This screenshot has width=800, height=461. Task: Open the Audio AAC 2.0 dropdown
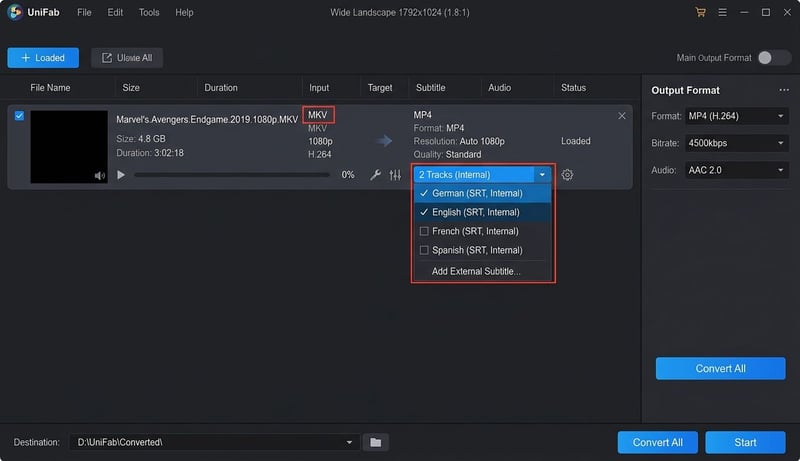(736, 170)
